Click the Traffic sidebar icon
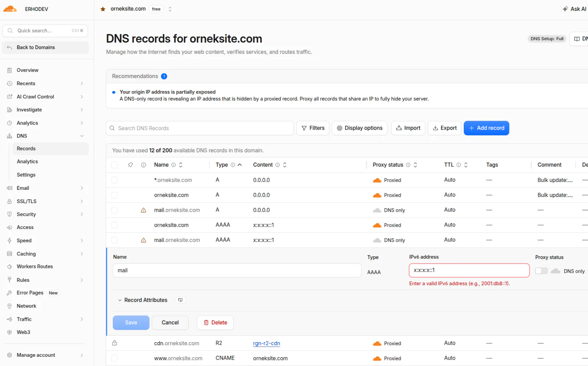The height and width of the screenshot is (366, 588). (10, 319)
